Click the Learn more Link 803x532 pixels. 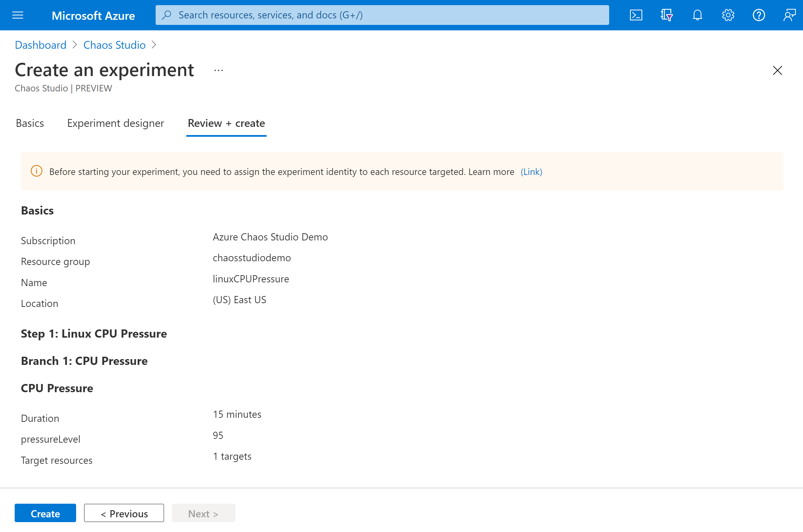(x=531, y=171)
